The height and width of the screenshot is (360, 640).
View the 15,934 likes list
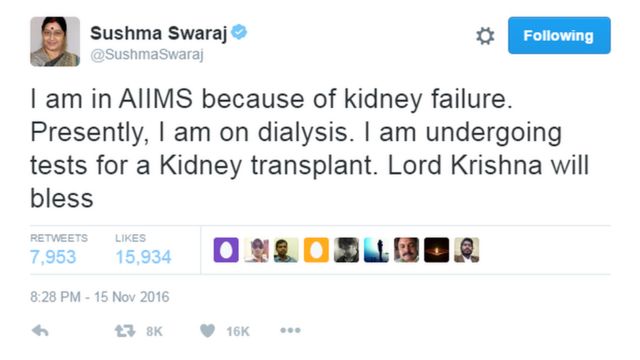point(143,257)
